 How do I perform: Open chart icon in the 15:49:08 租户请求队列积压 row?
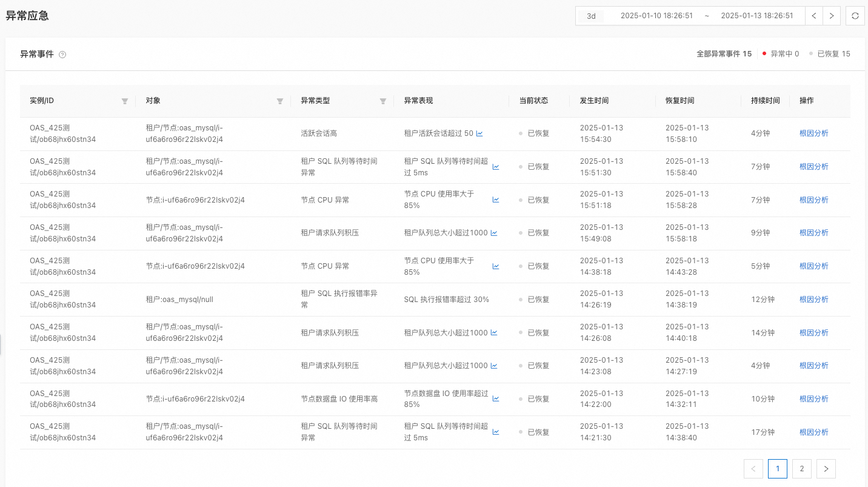click(494, 233)
